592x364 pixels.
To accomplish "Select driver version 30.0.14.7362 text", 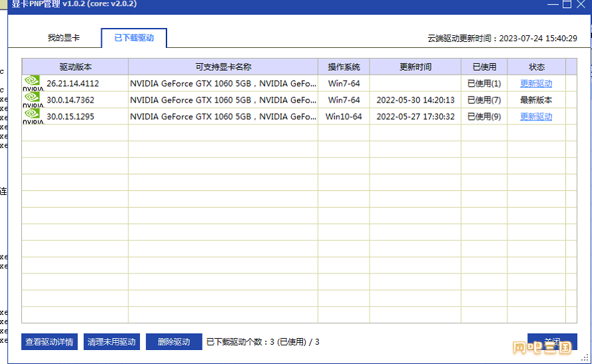I will (71, 100).
